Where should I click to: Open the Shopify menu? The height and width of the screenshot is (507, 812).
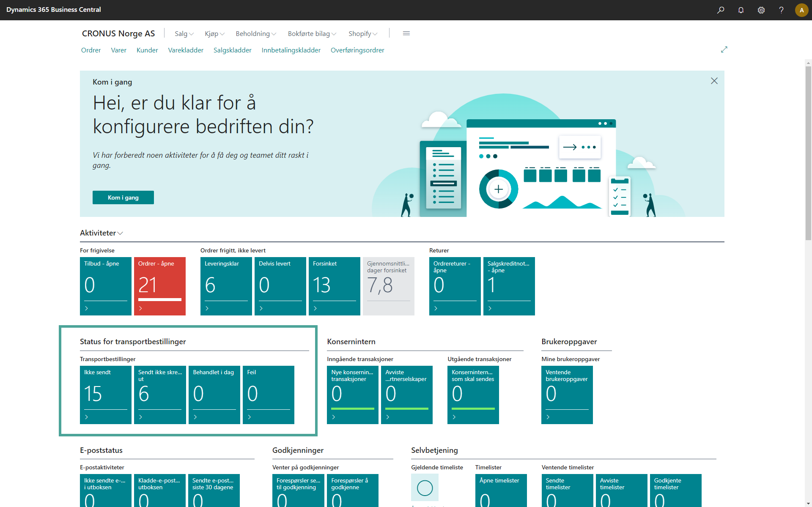point(362,34)
